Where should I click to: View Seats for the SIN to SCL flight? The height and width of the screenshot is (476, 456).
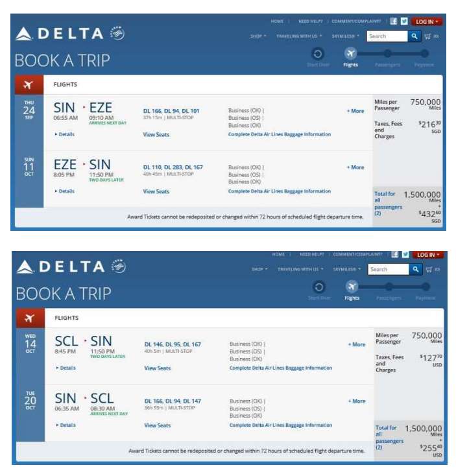click(157, 425)
